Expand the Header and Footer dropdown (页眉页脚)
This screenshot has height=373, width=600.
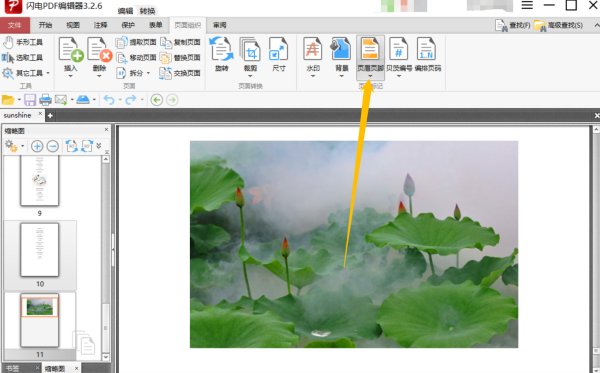(x=370, y=76)
